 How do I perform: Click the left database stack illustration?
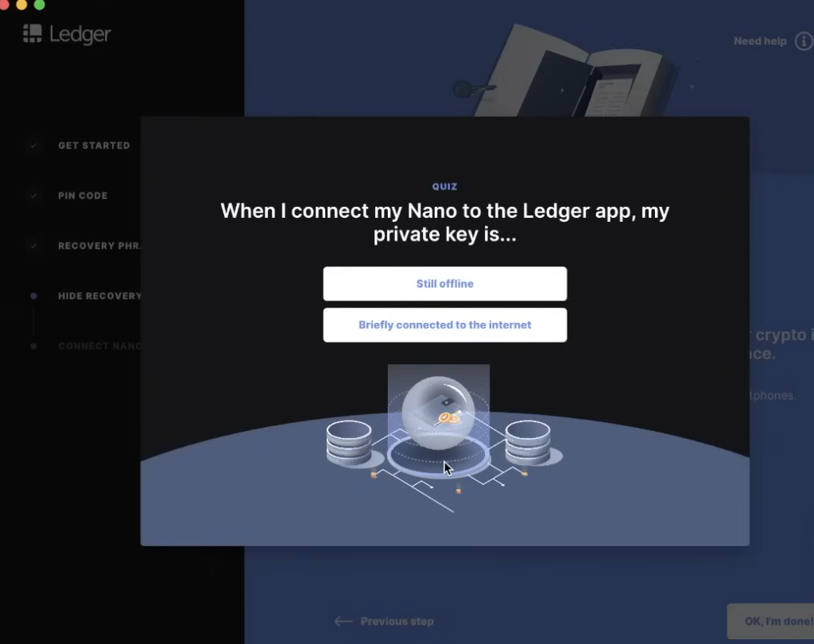(x=349, y=443)
